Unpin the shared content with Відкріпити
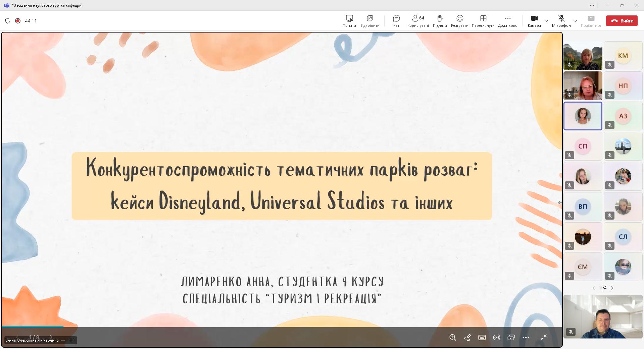644x349 pixels. tap(370, 20)
